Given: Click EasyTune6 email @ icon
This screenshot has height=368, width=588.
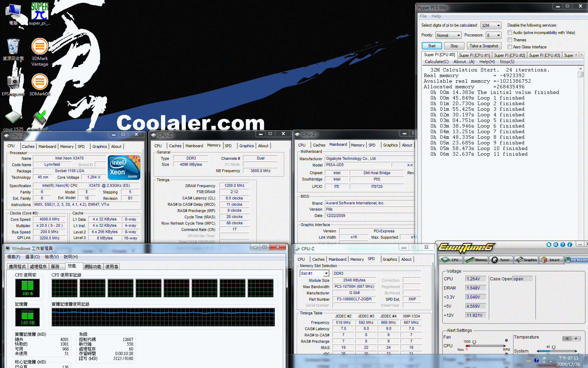Looking at the screenshot, I should (x=555, y=245).
